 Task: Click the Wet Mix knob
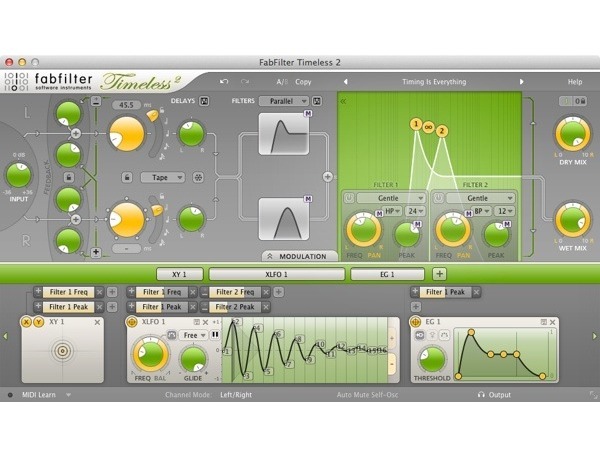(x=572, y=221)
